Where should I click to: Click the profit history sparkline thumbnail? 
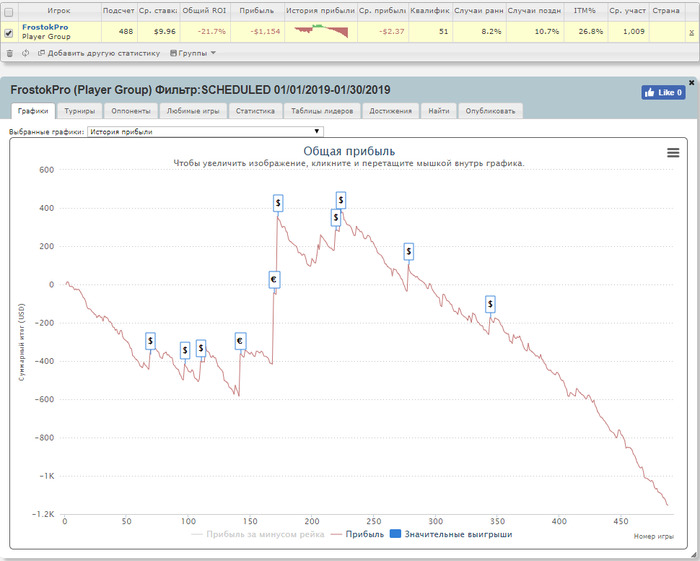point(321,32)
